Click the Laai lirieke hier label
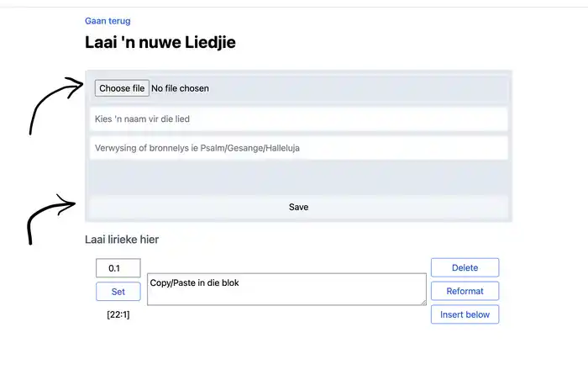Viewport: 588px width, 380px height. point(122,240)
